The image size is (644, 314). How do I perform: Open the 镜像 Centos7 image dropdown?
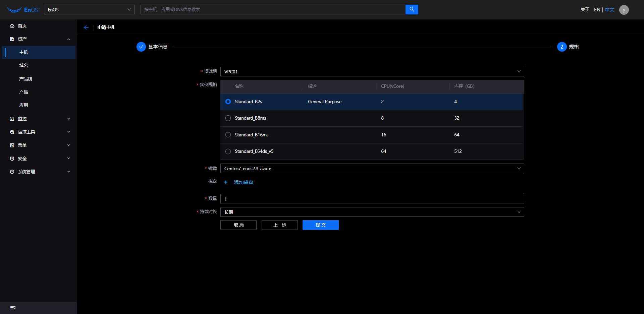pos(372,169)
